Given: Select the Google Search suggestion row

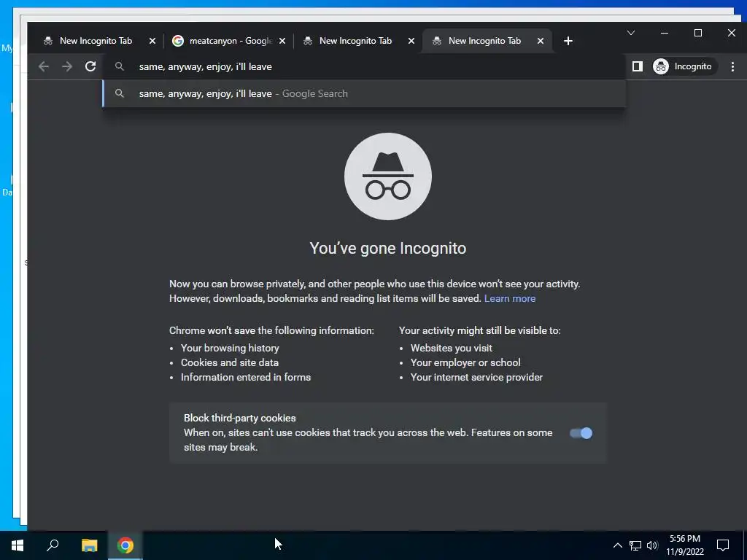Looking at the screenshot, I should [x=364, y=94].
